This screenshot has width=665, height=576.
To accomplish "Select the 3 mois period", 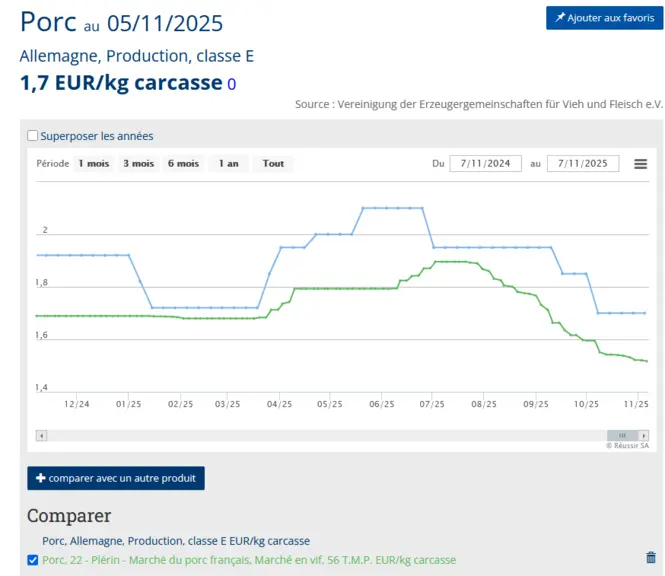I will click(139, 164).
